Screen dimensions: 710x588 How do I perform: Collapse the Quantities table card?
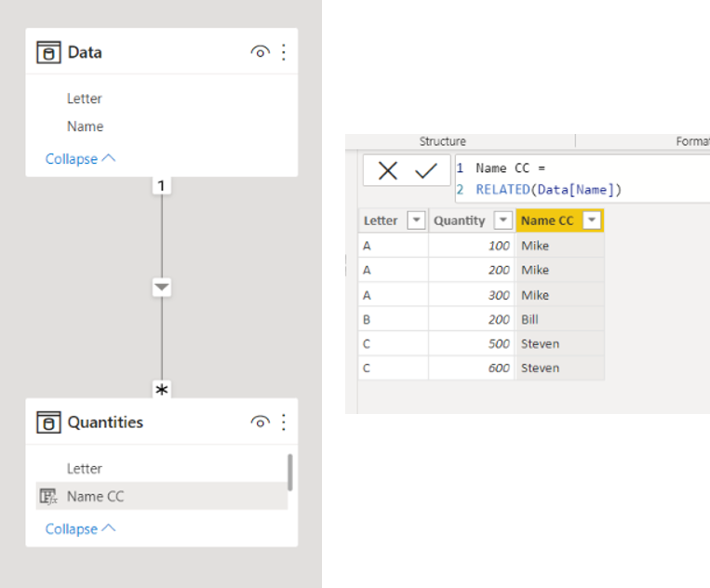(80, 528)
